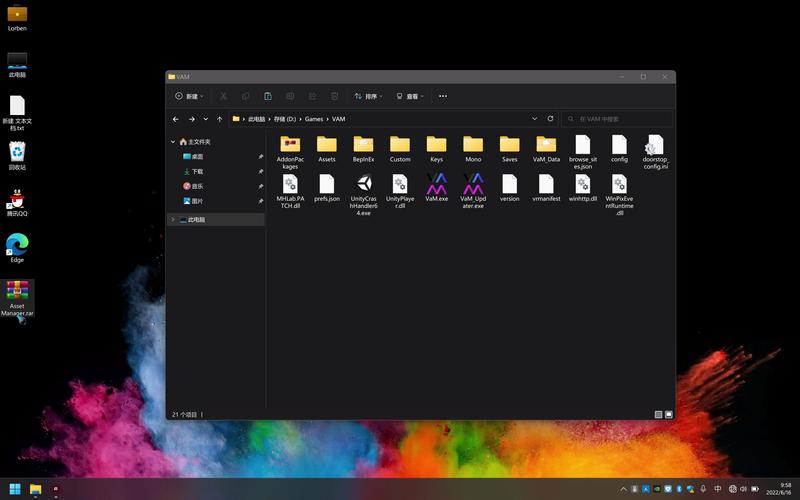This screenshot has height=500, width=800.
Task: Open the three-dots more options menu
Action: click(443, 97)
